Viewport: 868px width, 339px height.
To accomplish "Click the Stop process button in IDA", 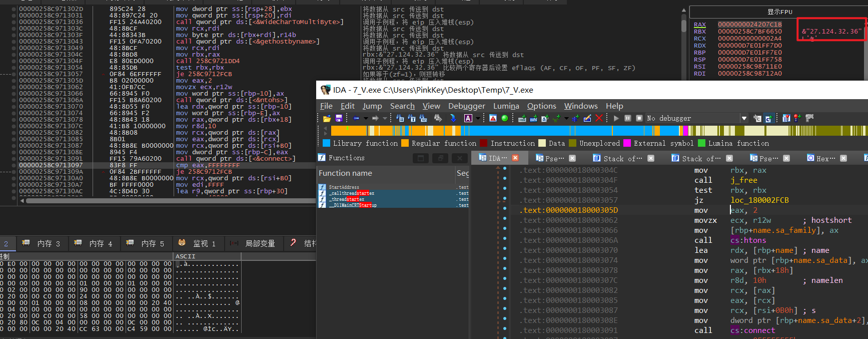I will (639, 118).
